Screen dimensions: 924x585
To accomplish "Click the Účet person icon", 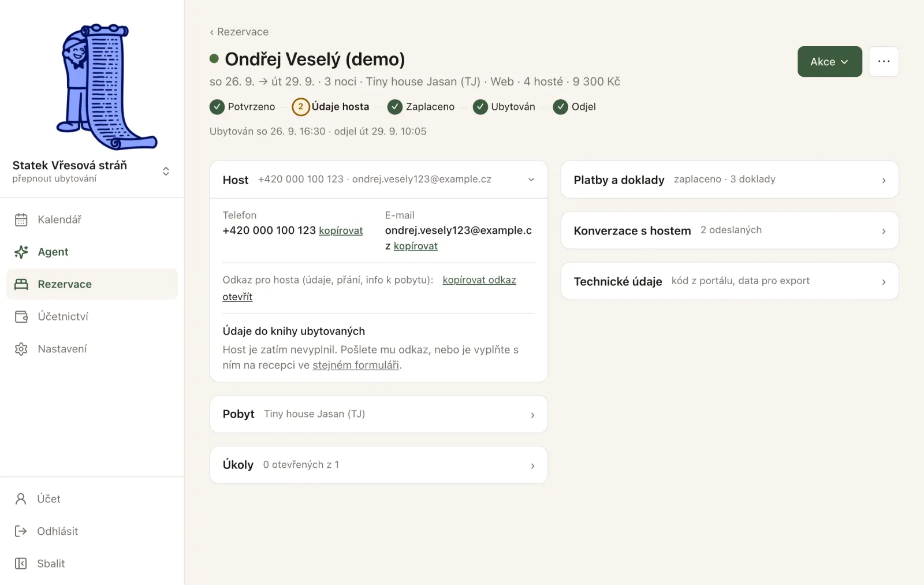I will (x=21, y=499).
